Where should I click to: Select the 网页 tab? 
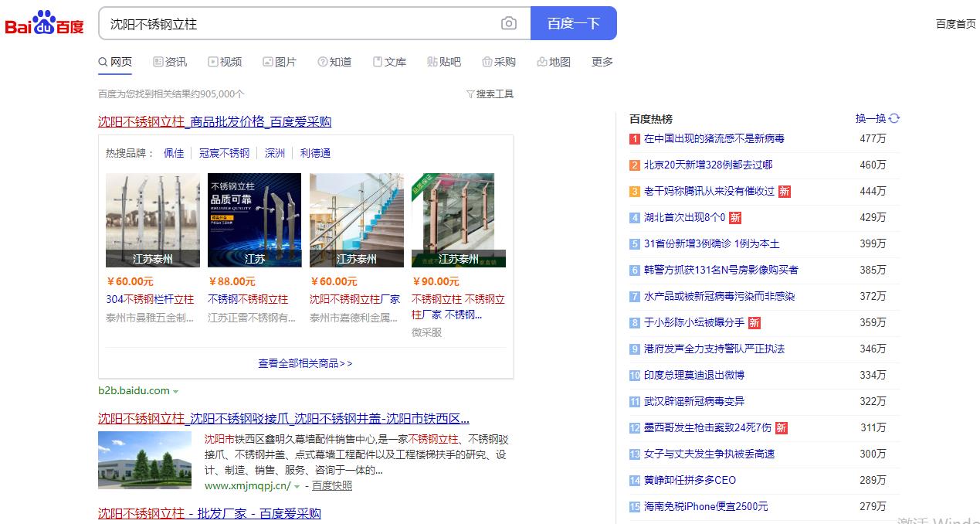click(115, 62)
